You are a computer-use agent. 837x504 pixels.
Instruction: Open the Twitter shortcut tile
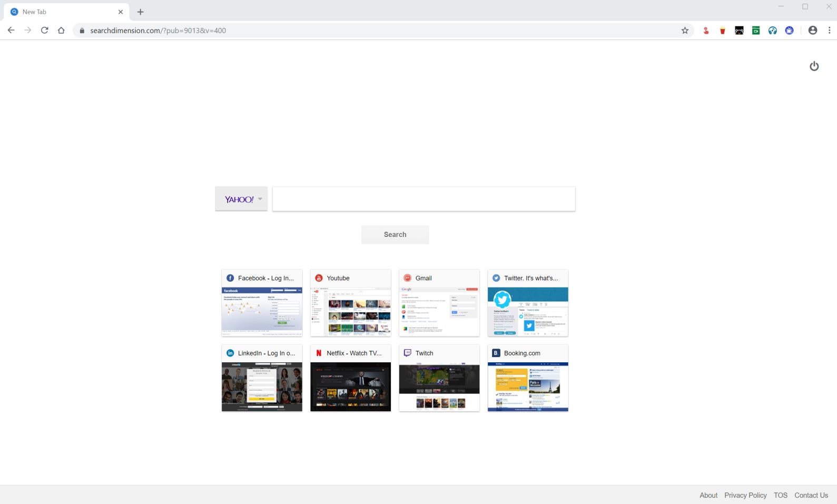coord(528,303)
